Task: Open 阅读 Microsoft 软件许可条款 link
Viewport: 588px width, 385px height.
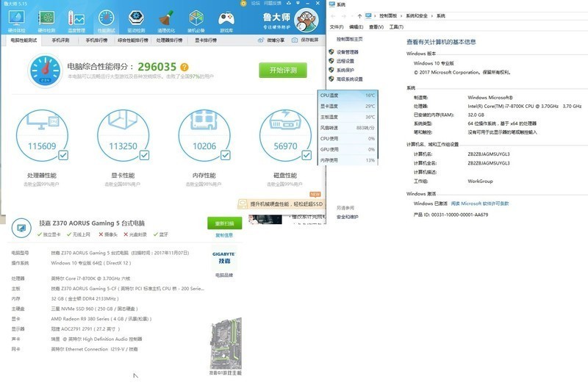Action: point(480,204)
